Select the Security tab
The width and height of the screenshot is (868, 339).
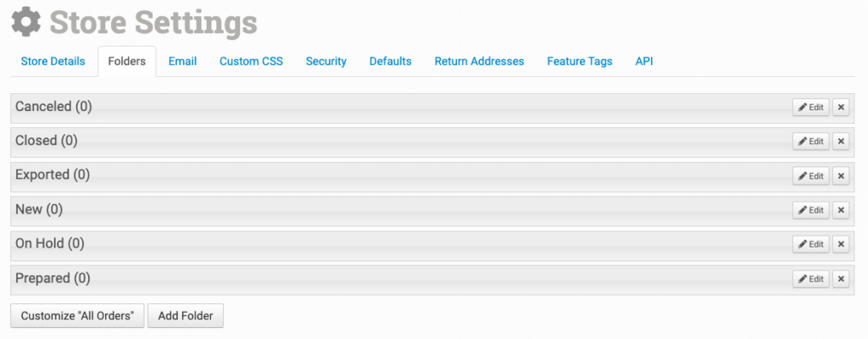(x=326, y=61)
